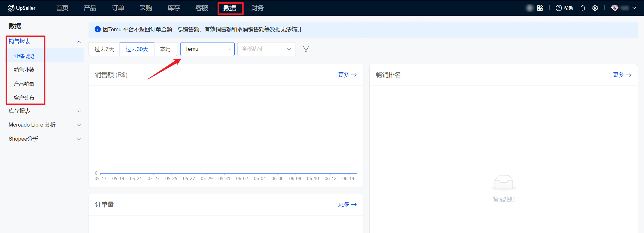Select the 过去30天 range

click(137, 49)
